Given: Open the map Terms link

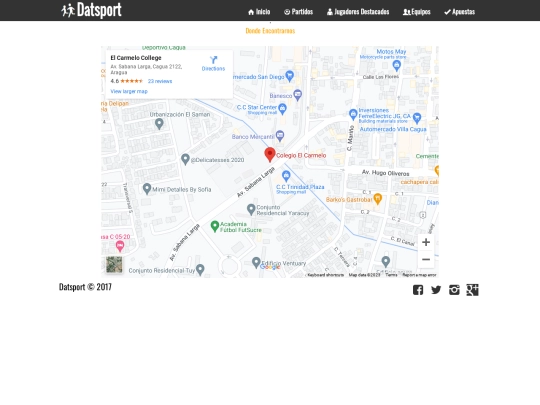Looking at the screenshot, I should click(x=391, y=275).
